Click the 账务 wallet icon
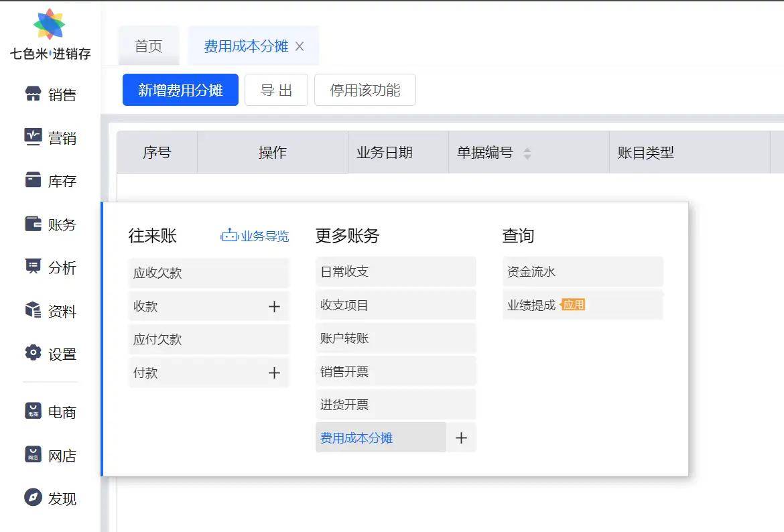The width and height of the screenshot is (784, 532). click(33, 224)
